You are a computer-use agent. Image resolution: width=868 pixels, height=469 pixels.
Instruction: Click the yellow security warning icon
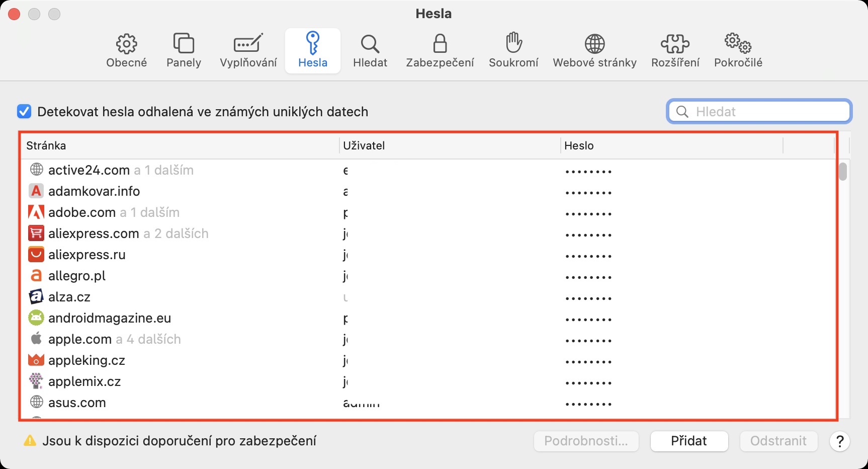tap(30, 441)
